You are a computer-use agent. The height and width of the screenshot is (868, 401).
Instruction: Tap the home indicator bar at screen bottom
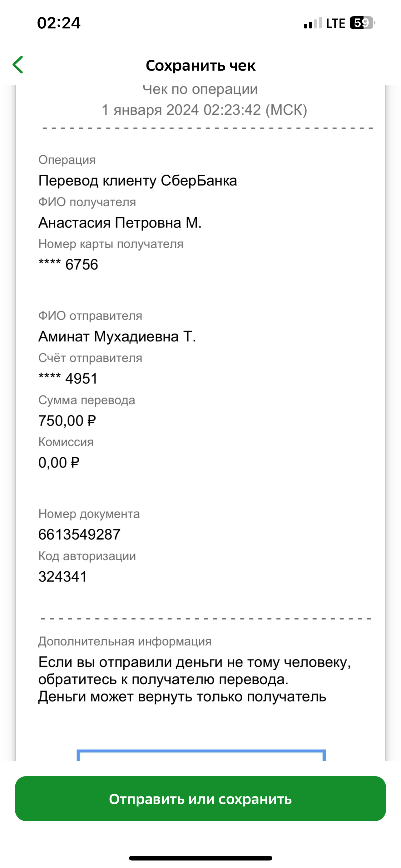tap(201, 858)
